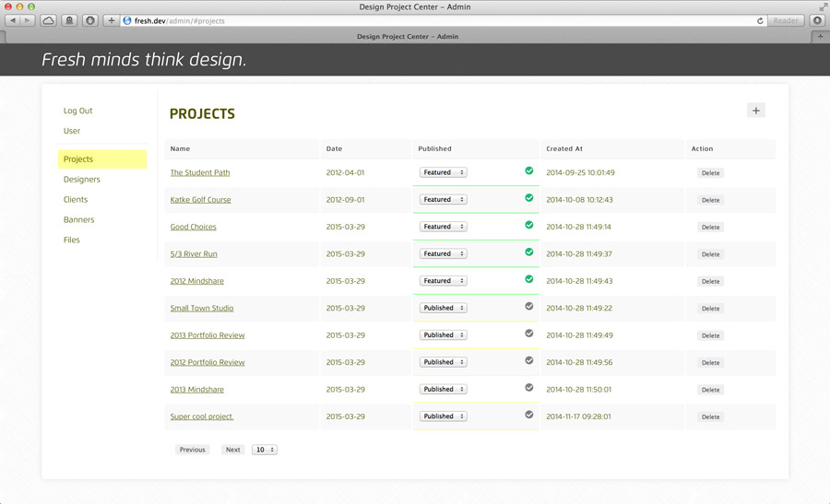Open the page size dropdown showing 10
Viewport: 830px width, 504px height.
[265, 450]
